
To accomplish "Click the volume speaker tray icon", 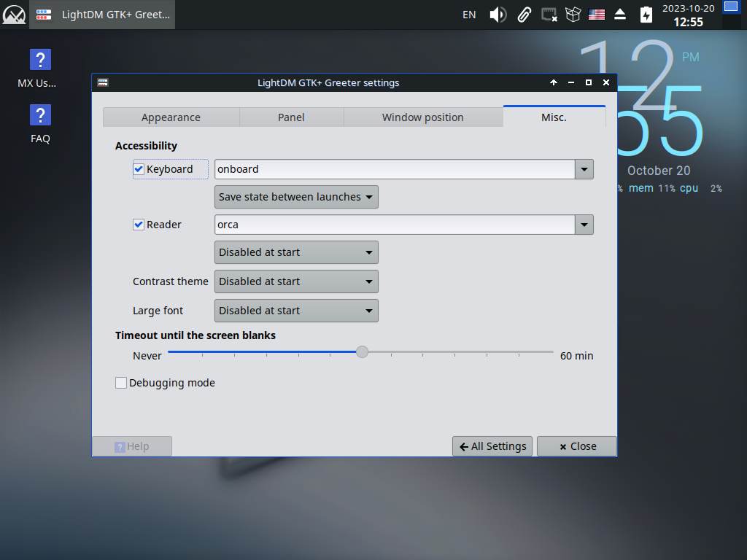I will point(498,15).
